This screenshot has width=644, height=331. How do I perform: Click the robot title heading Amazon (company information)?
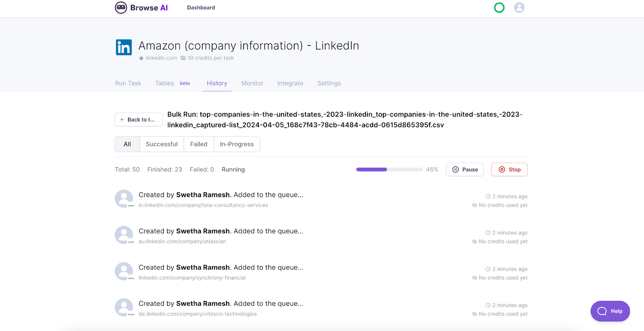tap(249, 45)
